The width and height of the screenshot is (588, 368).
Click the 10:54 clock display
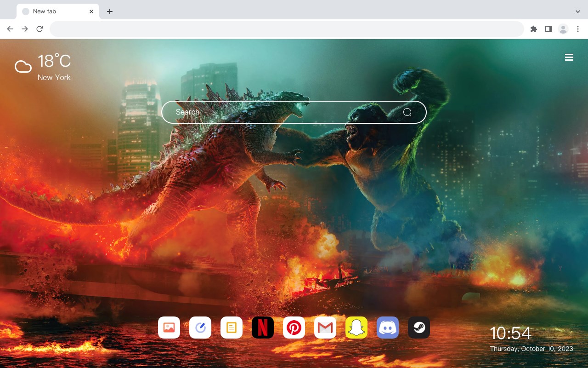click(510, 333)
